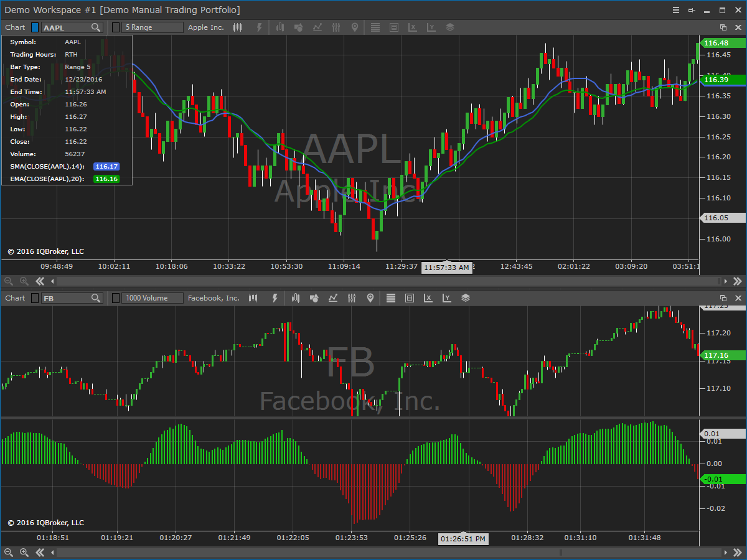This screenshot has width=747, height=560.
Task: Close the FB chart panel
Action: 738,298
